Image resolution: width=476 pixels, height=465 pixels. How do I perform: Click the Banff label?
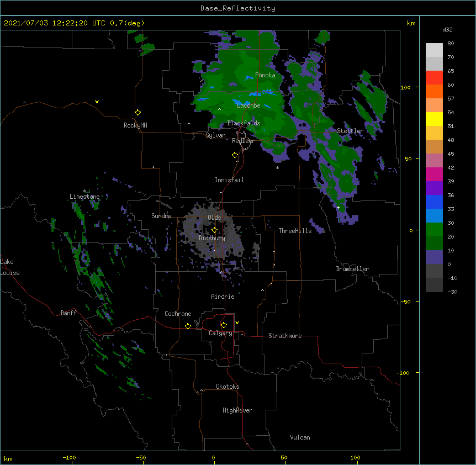[x=68, y=313]
